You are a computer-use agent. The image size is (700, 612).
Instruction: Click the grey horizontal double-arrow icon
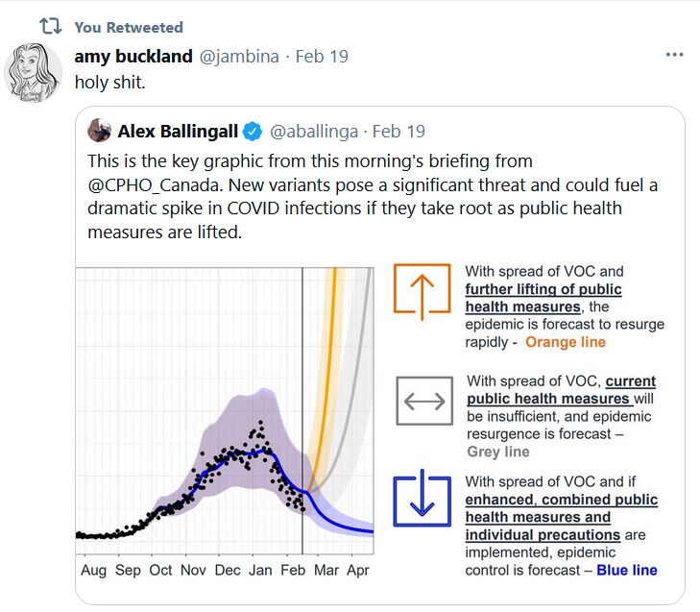(x=424, y=401)
